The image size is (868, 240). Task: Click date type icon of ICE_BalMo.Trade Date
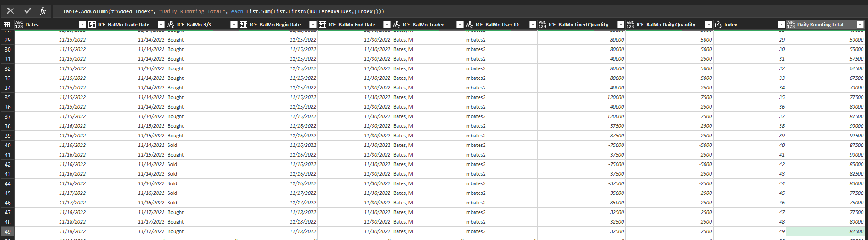tap(92, 25)
